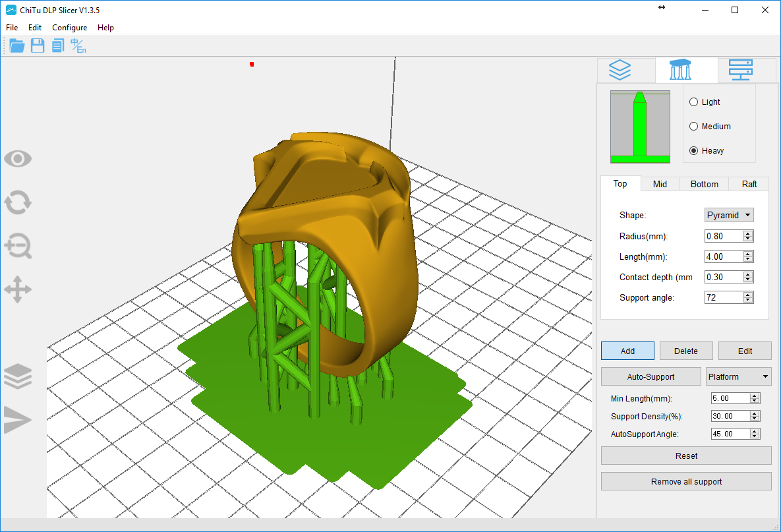Image resolution: width=781 pixels, height=532 pixels.
Task: Open the Platform dropdown
Action: 739,376
